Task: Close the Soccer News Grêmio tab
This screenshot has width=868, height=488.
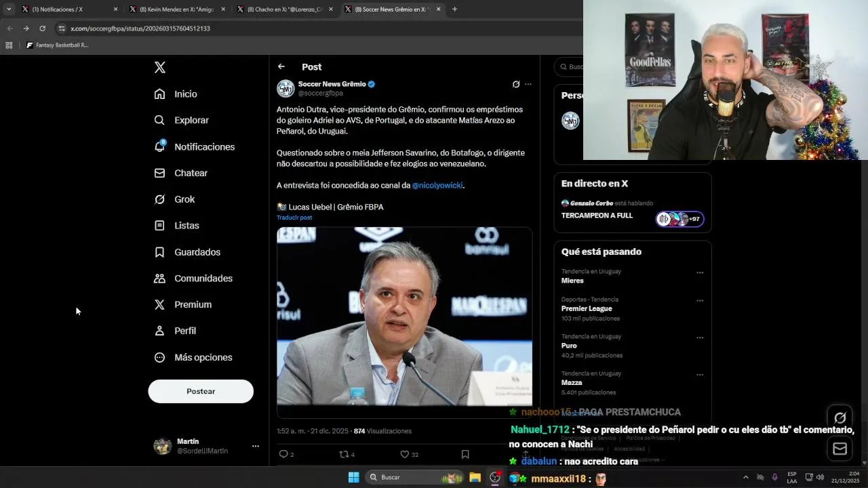Action: (x=439, y=9)
